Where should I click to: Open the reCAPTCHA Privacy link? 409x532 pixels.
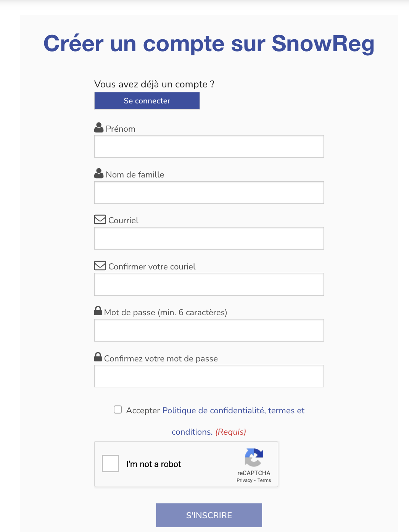245,480
